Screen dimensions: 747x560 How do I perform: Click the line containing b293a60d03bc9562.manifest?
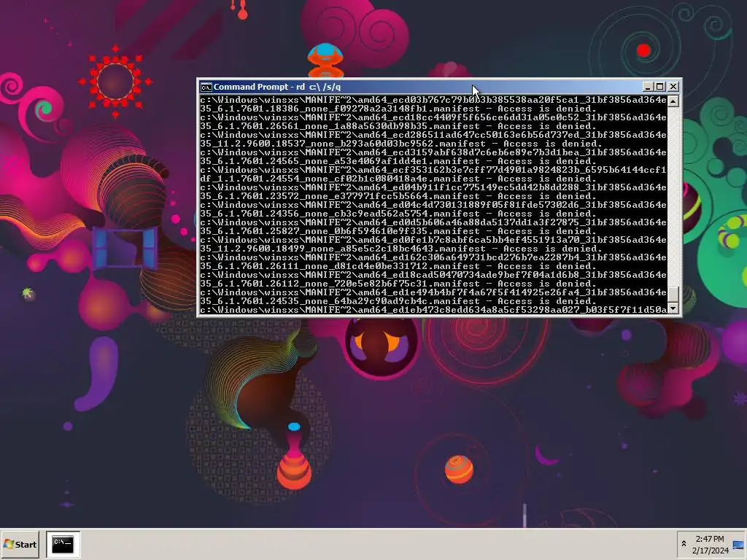click(x=401, y=144)
